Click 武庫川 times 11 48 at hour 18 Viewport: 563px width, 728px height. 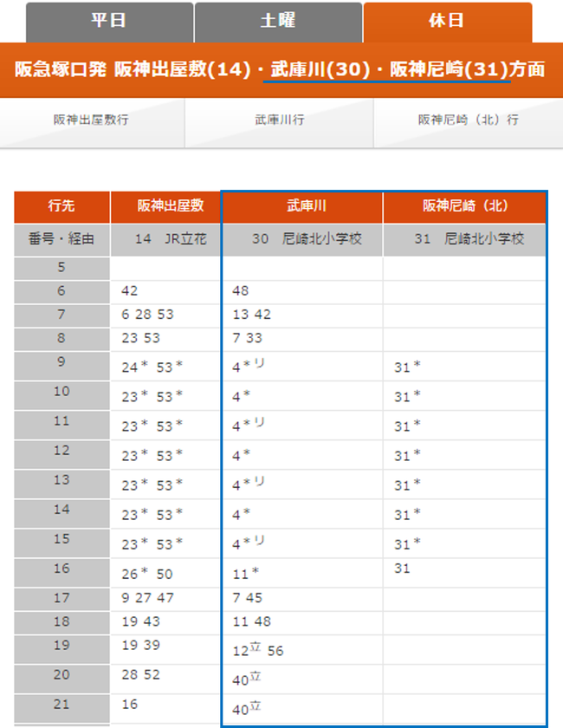coord(251,622)
